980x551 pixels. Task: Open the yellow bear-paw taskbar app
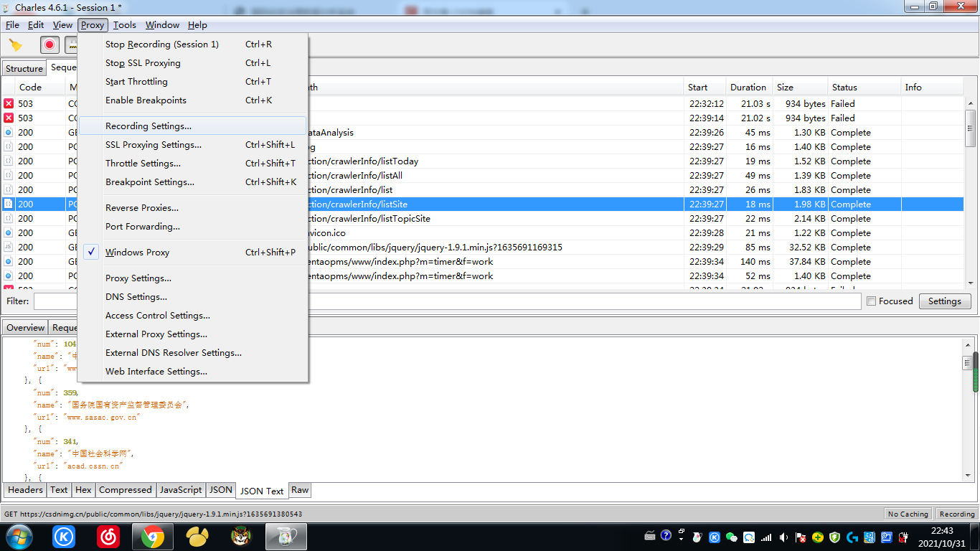point(197,537)
